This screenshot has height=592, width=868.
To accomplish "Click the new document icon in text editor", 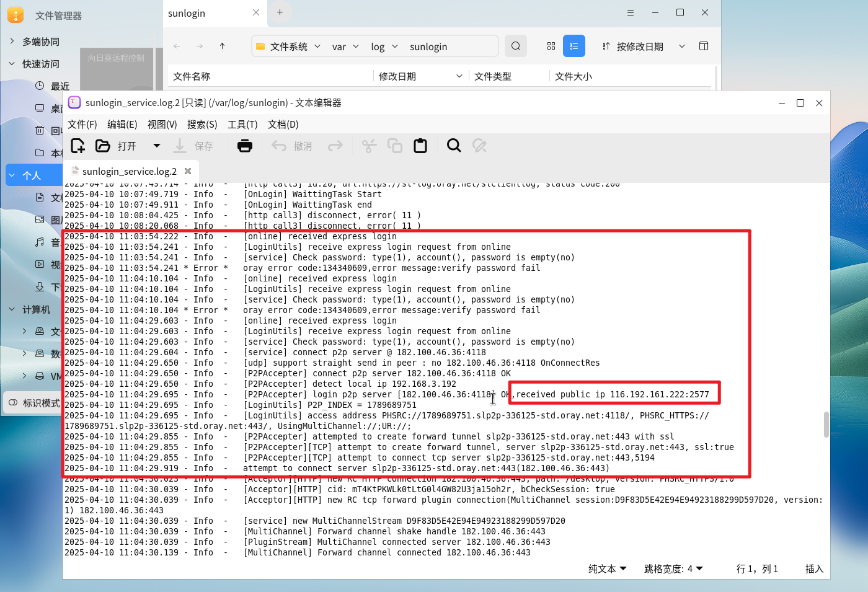I will [77, 146].
